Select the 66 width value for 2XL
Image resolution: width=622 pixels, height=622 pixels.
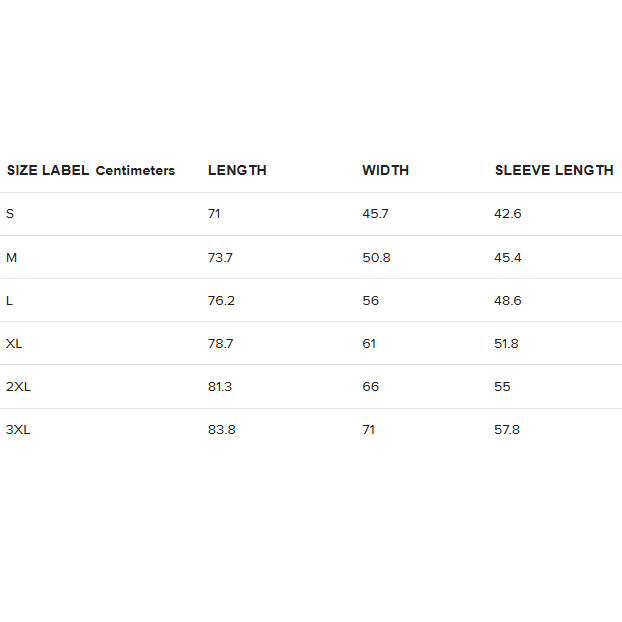coord(370,386)
